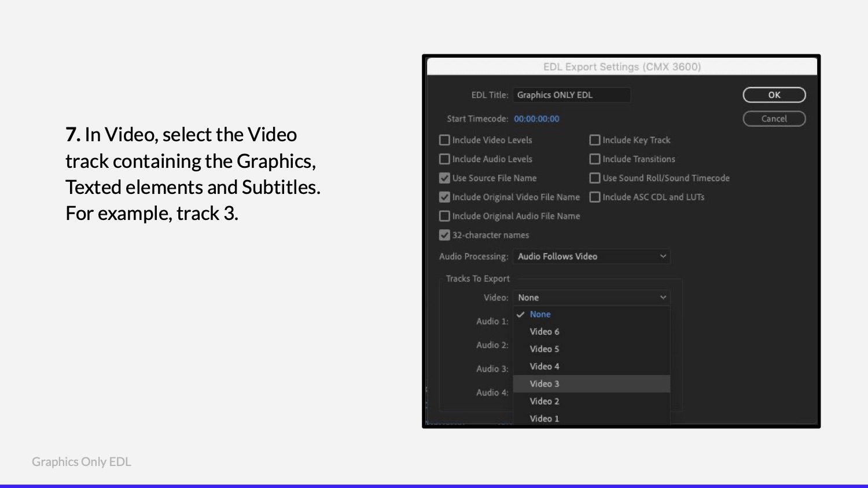
Task: Click the Graphics Only EDL footer text
Action: [82, 462]
